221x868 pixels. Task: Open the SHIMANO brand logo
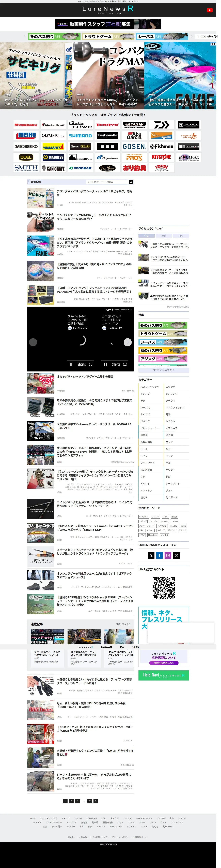80,135
